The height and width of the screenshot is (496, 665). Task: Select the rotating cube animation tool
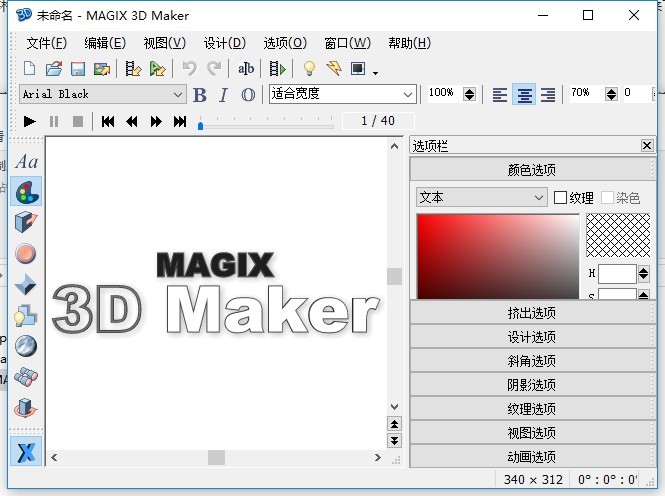26,408
